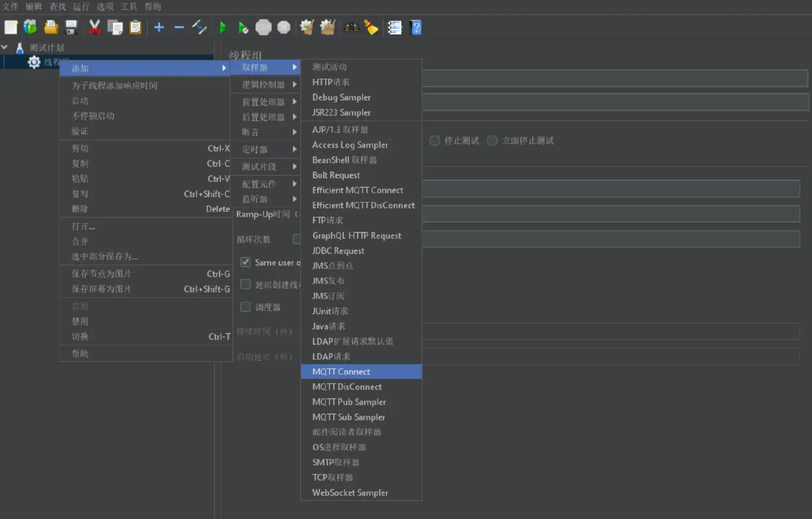Click the blue question mark help icon
This screenshot has width=812, height=519.
pyautogui.click(x=416, y=27)
